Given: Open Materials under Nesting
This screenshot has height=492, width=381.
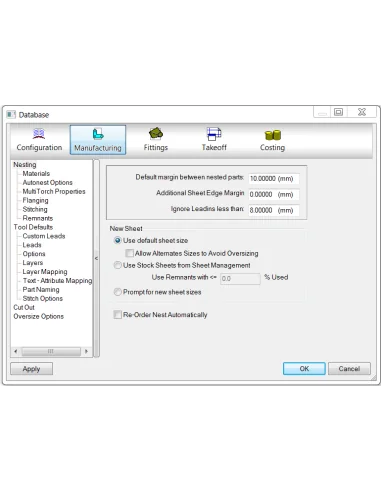Looking at the screenshot, I should 36,174.
